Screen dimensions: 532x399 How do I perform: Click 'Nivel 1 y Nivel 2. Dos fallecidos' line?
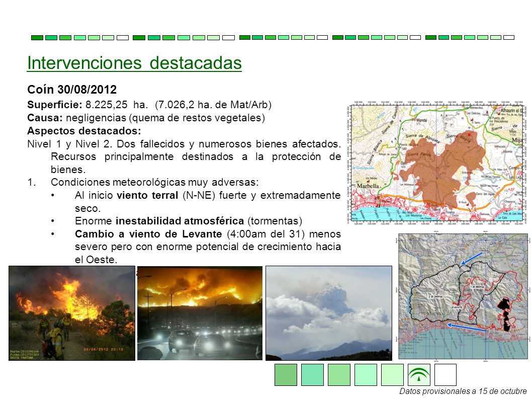tap(184, 144)
